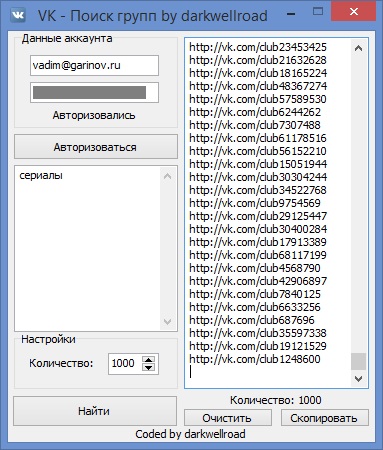
Task: Select the result http://vk.com/club30400284
Action: point(258,229)
